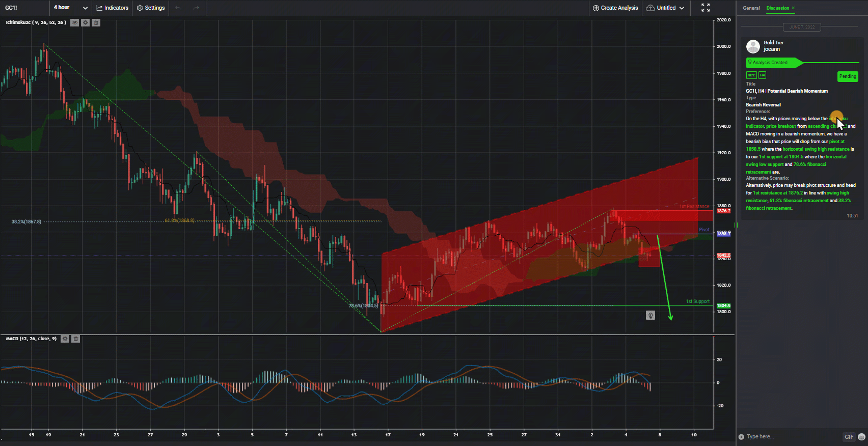Click the 10:51 message timestamp

click(852, 216)
